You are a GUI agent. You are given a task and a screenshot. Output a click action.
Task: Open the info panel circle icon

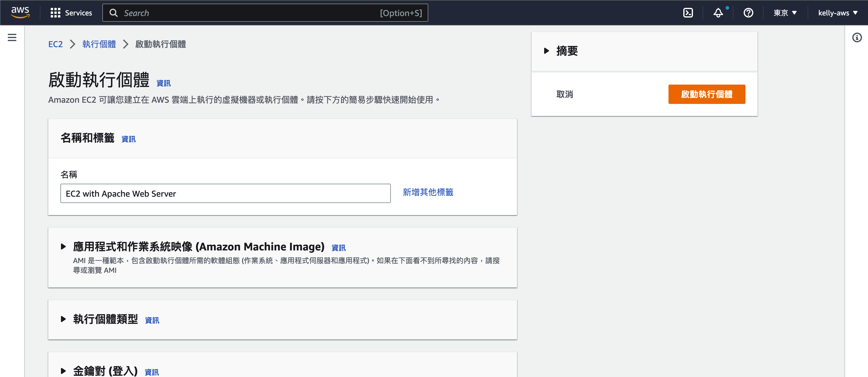(857, 37)
